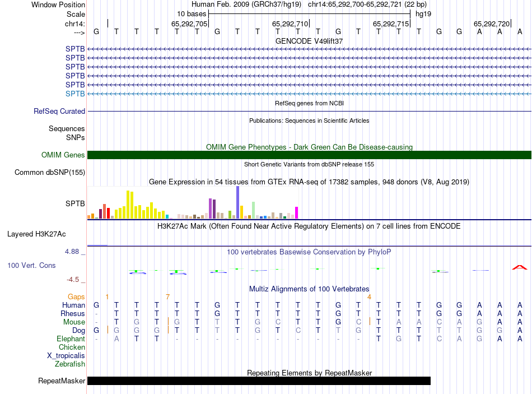Click the Window Position track label

pyautogui.click(x=58, y=4)
